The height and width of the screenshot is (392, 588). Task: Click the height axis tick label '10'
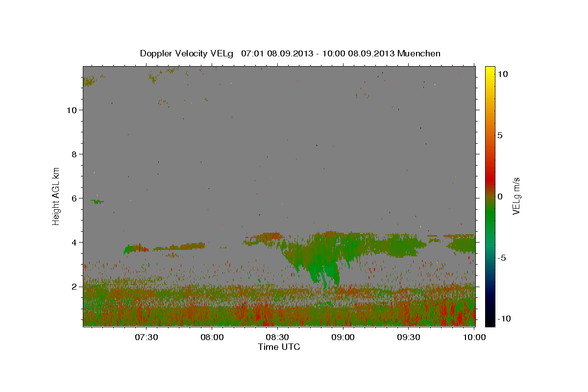72,110
